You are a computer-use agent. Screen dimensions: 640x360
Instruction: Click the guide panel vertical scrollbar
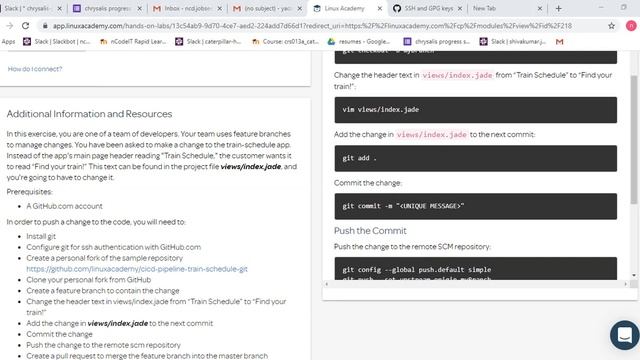(633, 139)
